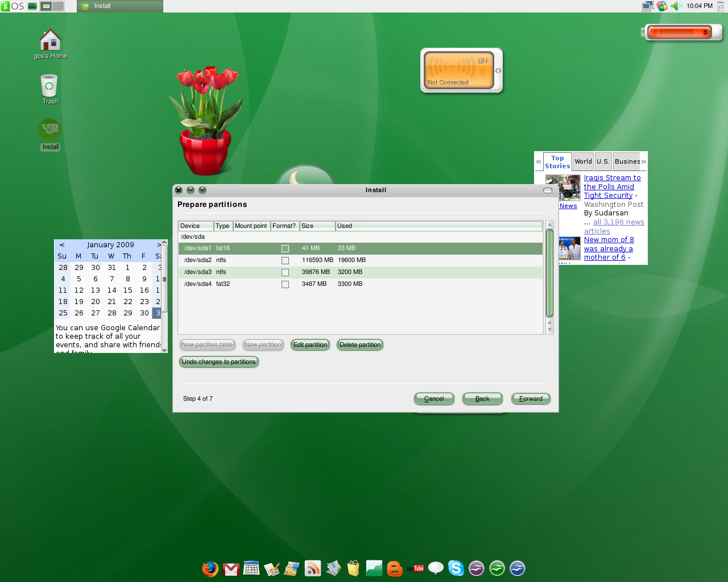Open the New mom of 8 article
728x582 pixels.
[609, 248]
